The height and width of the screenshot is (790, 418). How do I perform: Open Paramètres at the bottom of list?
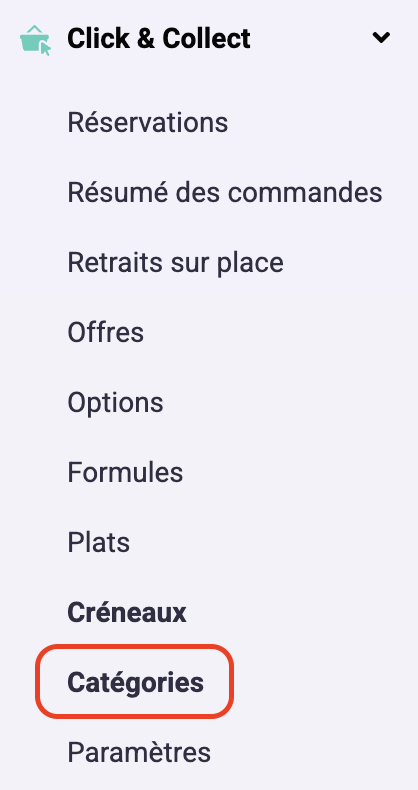point(139,753)
